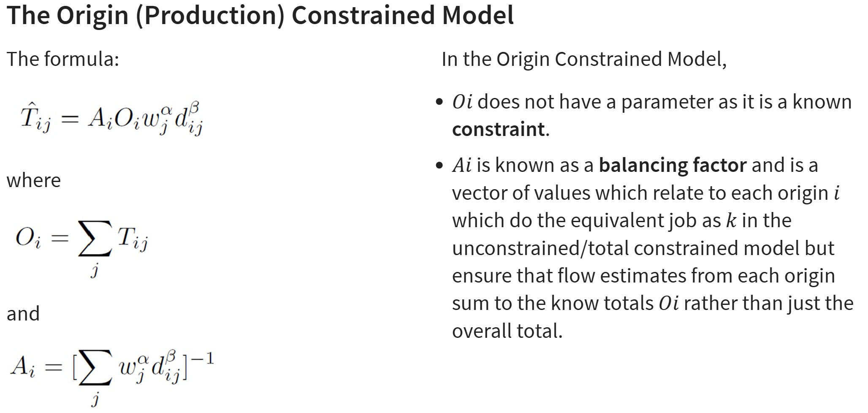Click the first bullet point dot

click(x=440, y=103)
